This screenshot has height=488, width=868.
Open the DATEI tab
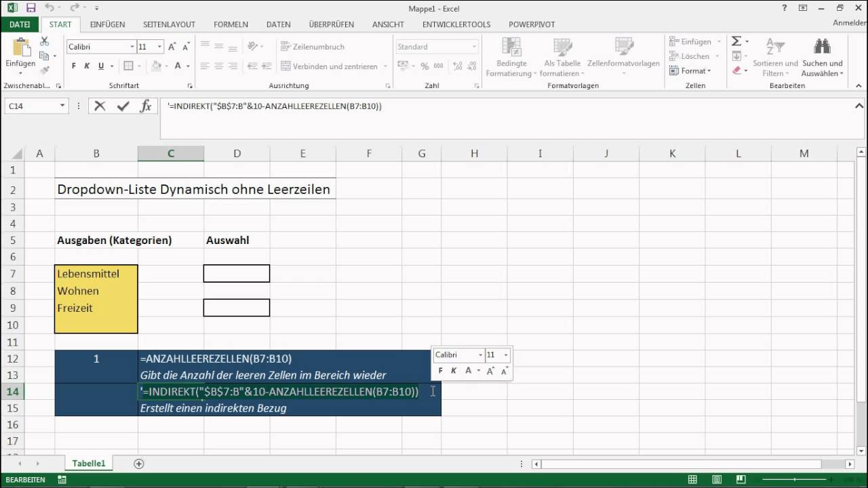(x=20, y=24)
